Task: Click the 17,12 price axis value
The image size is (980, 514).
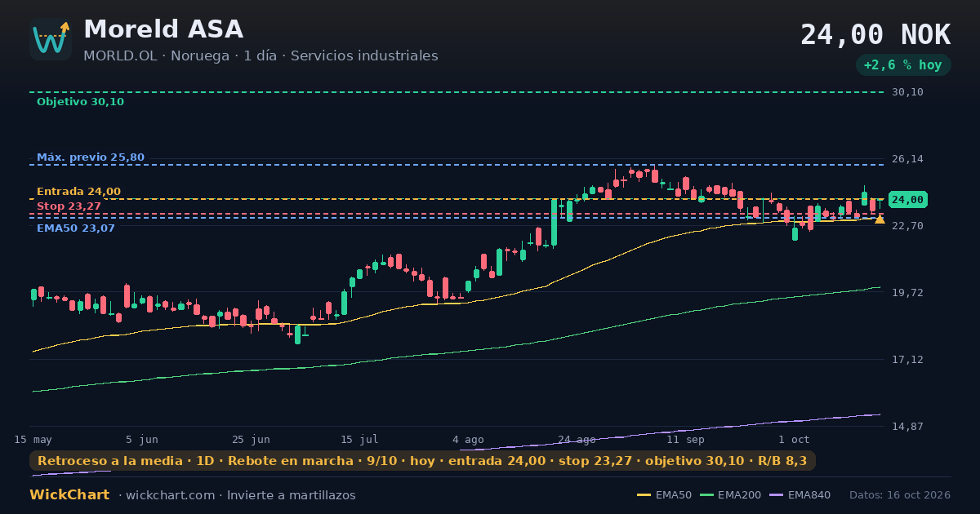Action: point(907,359)
